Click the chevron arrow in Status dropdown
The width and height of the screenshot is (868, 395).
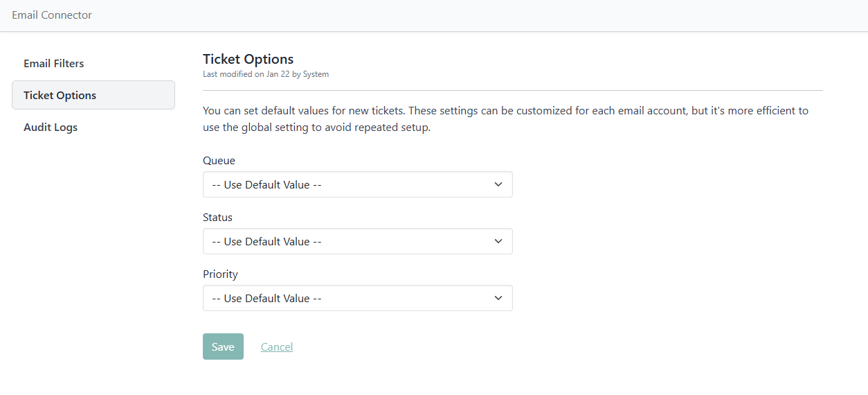[x=498, y=241]
